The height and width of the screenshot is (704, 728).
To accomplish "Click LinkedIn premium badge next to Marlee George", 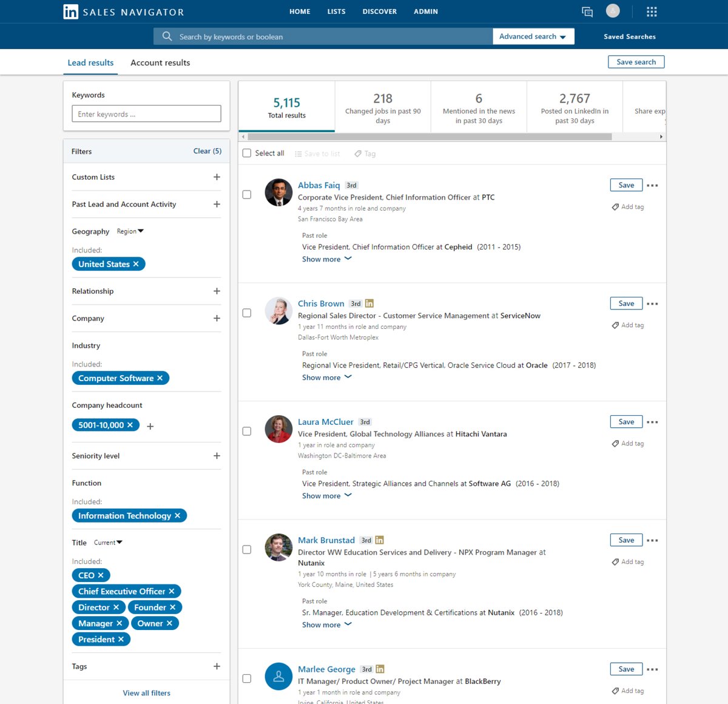I will click(x=380, y=669).
